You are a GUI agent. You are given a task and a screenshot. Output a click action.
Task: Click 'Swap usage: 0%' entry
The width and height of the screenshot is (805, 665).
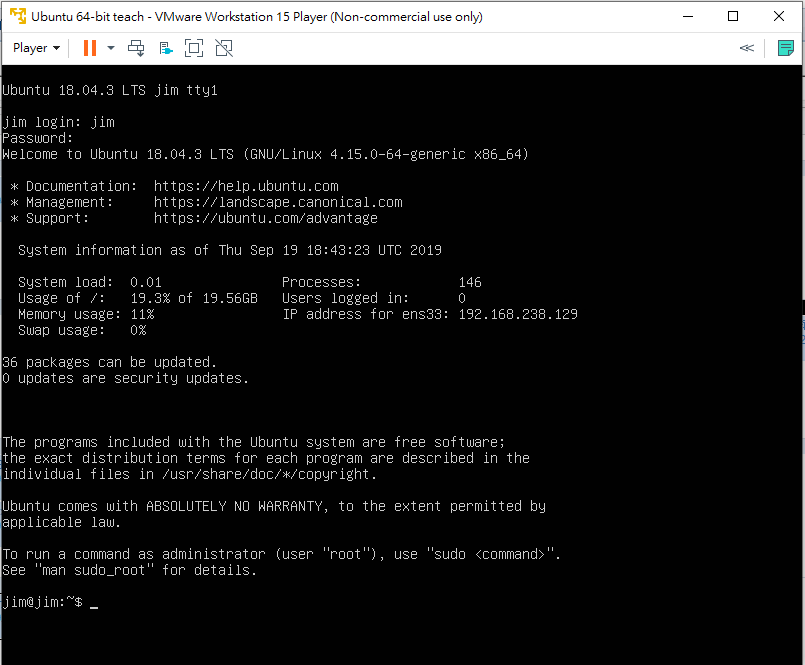[x=82, y=330]
